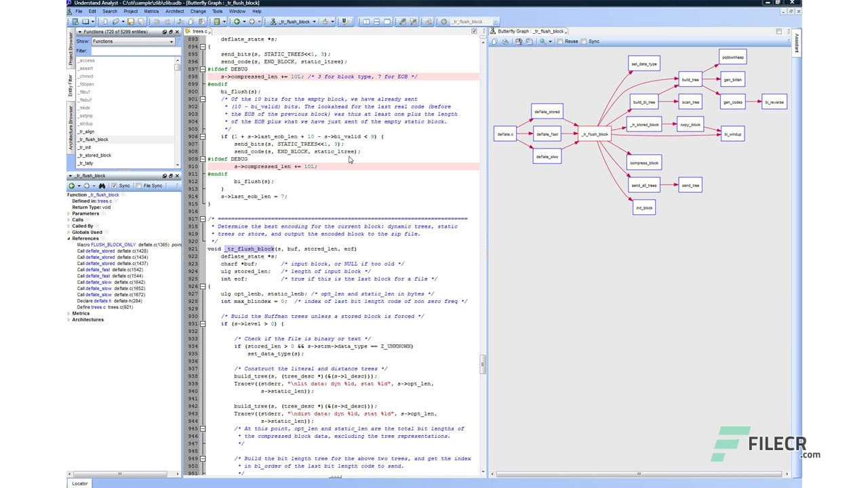Expand the Metrics node in the entity panel
Image resolution: width=868 pixels, height=488 pixels.
pos(68,313)
